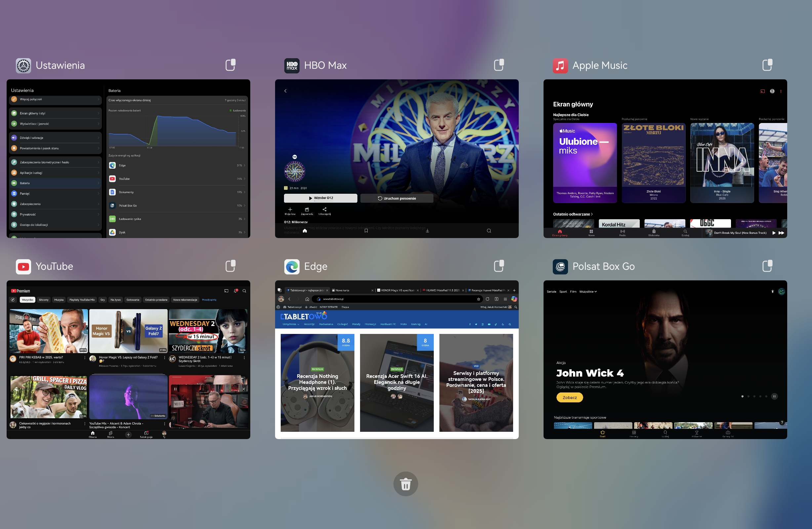
Task: Tap Edge home icon in toolbar
Action: tap(307, 299)
